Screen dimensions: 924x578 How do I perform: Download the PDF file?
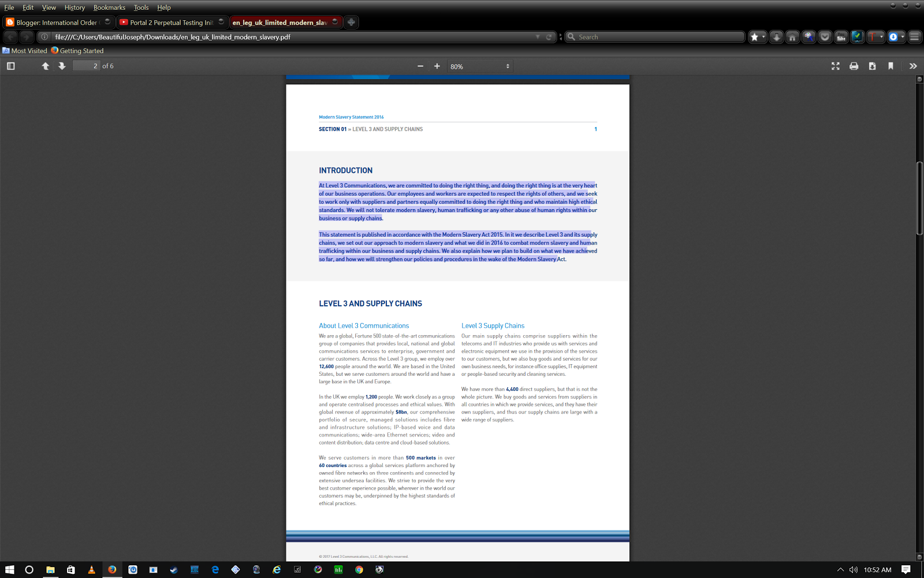pos(873,66)
